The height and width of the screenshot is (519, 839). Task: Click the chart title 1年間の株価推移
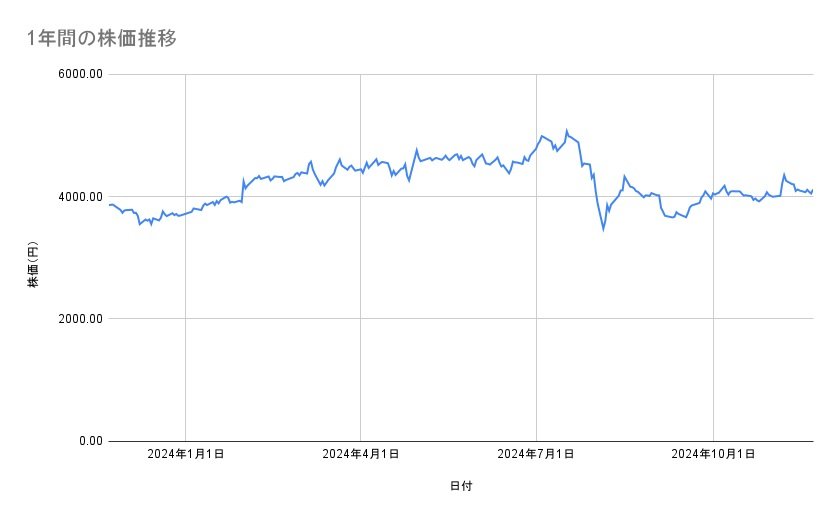click(104, 39)
